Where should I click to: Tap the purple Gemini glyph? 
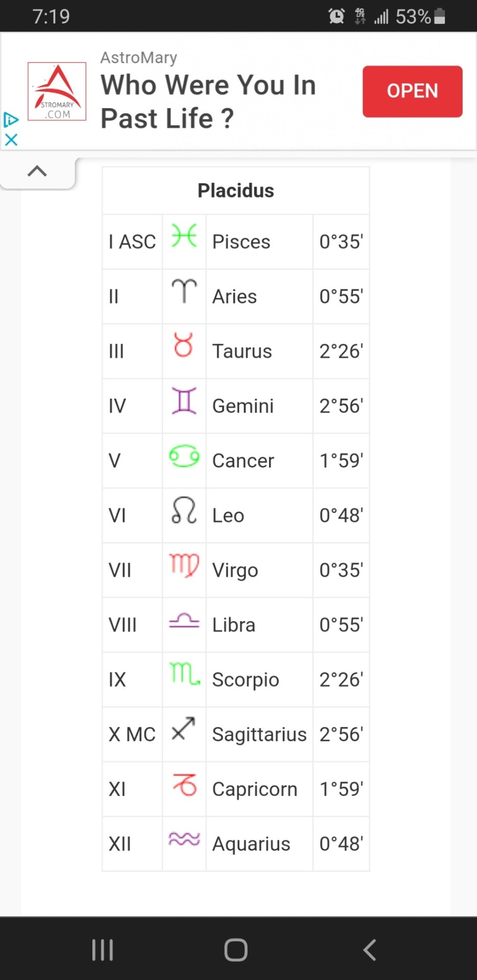coord(184,401)
